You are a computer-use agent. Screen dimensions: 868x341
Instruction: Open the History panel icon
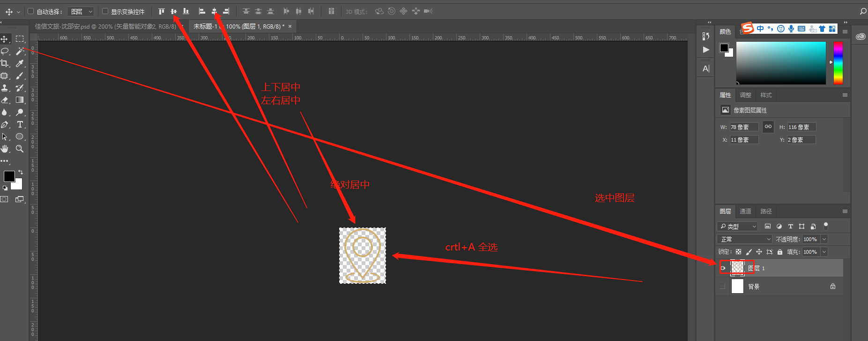tap(706, 36)
